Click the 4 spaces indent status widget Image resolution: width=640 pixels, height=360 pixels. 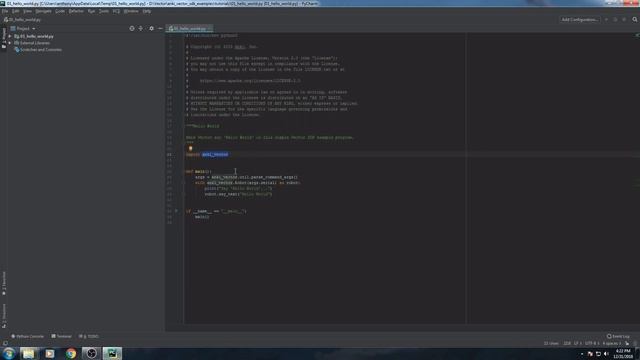pyautogui.click(x=612, y=343)
